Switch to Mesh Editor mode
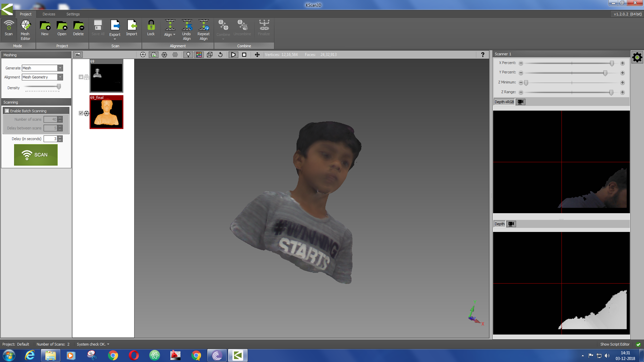The width and height of the screenshot is (644, 362). pos(25,29)
